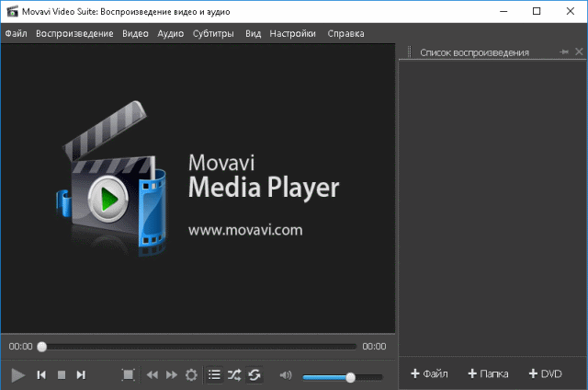Click the playback seek bar
Image resolution: width=588 pixels, height=390 pixels.
coord(198,347)
